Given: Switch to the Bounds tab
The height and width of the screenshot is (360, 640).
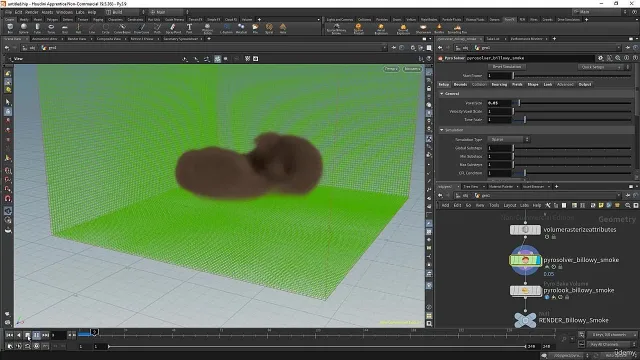Looking at the screenshot, I should (460, 84).
